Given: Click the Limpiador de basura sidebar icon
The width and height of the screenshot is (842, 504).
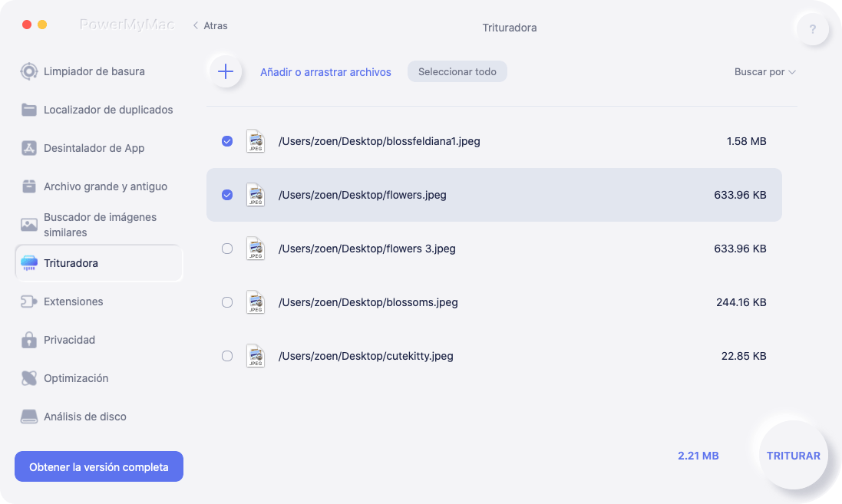Looking at the screenshot, I should [x=29, y=71].
